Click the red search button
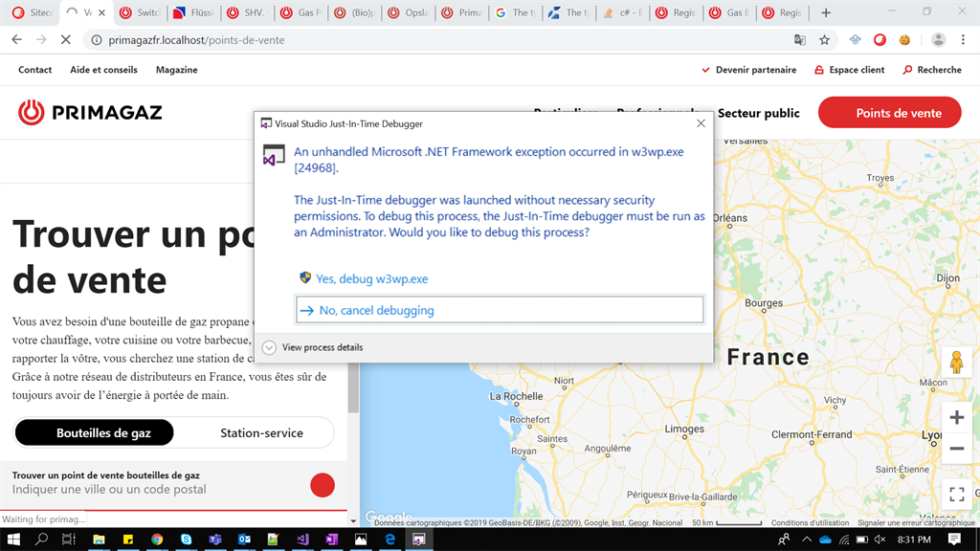Viewport: 980px width, 551px height. coord(323,485)
